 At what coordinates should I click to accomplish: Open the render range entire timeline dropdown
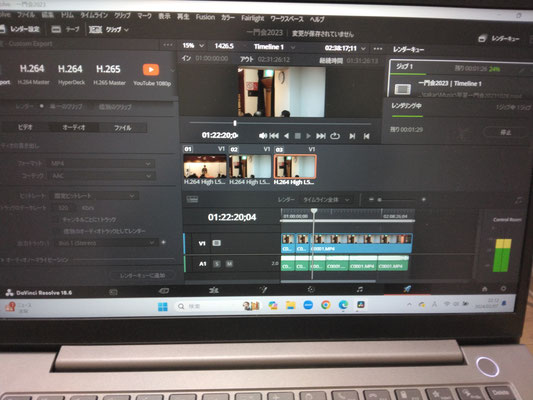[326, 199]
